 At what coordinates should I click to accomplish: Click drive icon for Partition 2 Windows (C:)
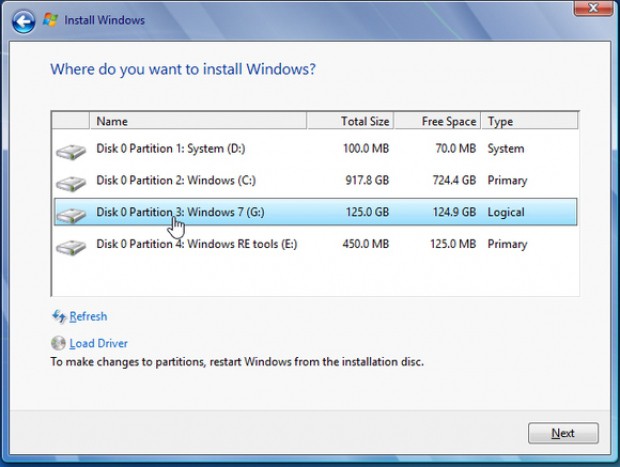(71, 183)
